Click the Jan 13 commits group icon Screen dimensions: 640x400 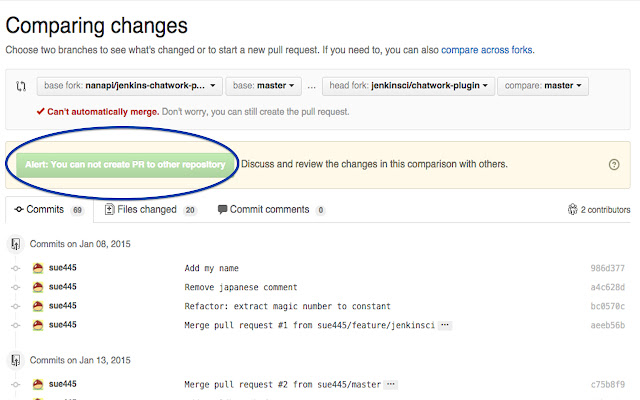click(15, 359)
